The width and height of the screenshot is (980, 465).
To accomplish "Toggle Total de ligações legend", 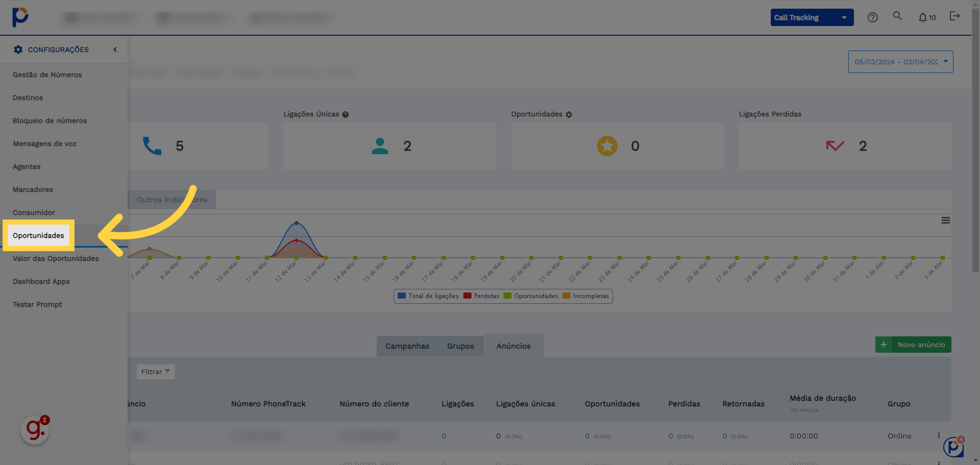I will pyautogui.click(x=428, y=296).
